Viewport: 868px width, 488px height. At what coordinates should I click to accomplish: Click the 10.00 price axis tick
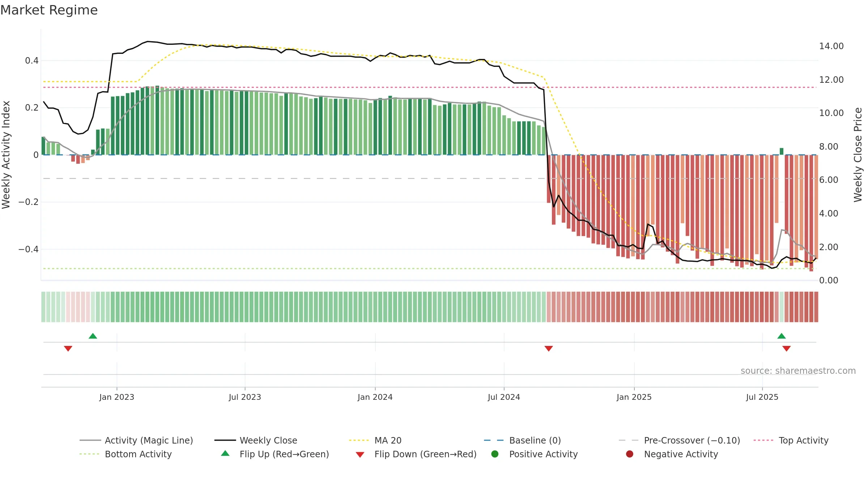[831, 113]
